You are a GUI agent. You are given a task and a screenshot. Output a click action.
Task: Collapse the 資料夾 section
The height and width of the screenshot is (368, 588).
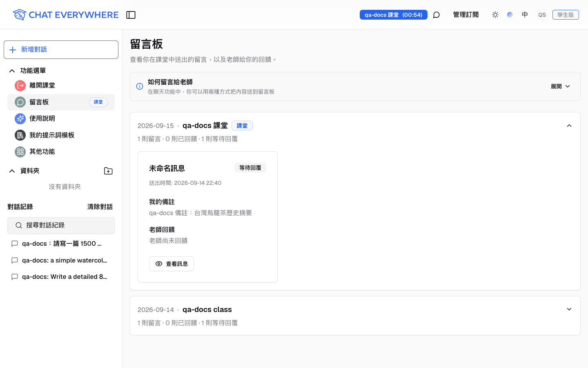click(x=12, y=171)
